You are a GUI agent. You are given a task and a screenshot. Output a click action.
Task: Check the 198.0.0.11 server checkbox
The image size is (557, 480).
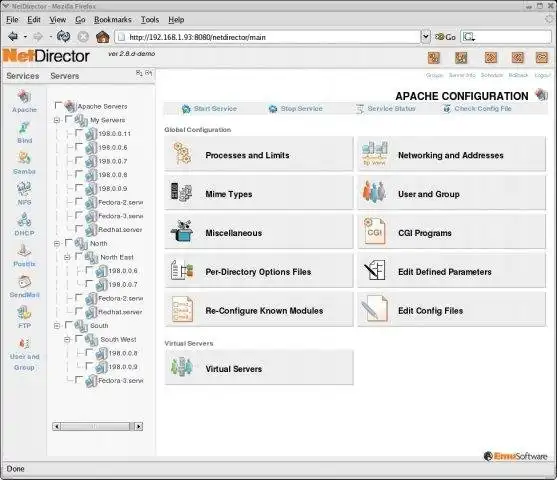[79, 133]
